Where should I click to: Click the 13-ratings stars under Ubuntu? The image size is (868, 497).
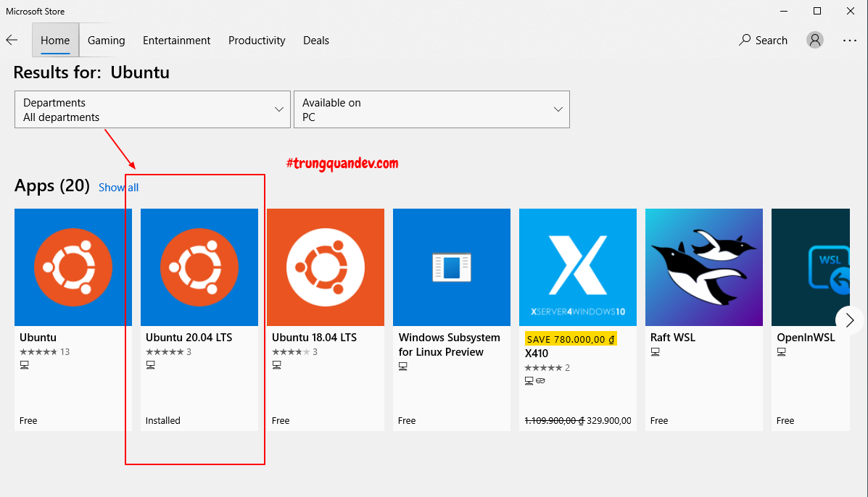(38, 352)
